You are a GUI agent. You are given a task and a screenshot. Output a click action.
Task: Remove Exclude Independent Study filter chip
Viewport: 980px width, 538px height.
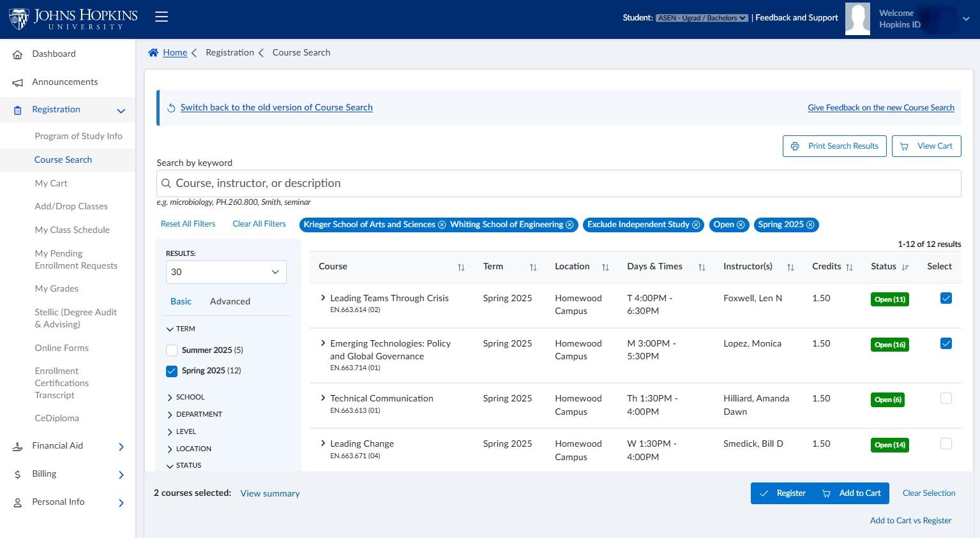[696, 225]
